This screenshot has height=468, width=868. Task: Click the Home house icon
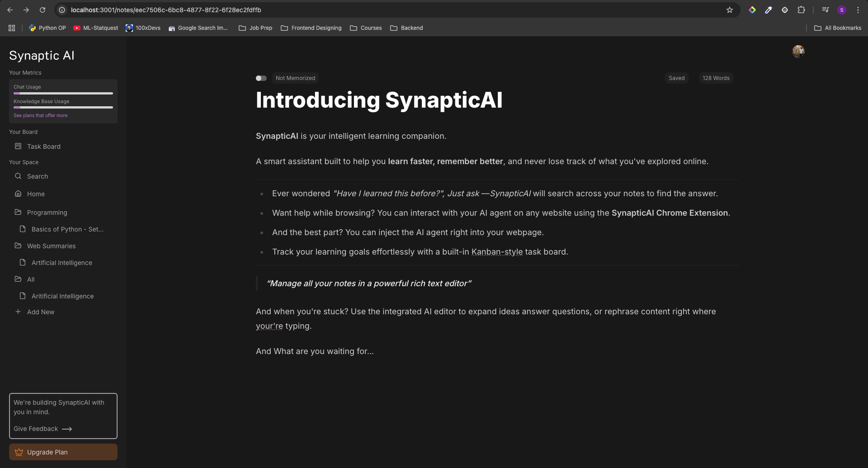(18, 194)
